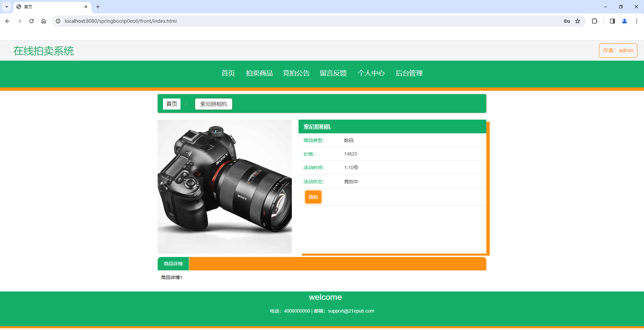Screen dimensions: 644x330
Task: Open the 拍卖商品 navigation item
Action: tap(259, 73)
